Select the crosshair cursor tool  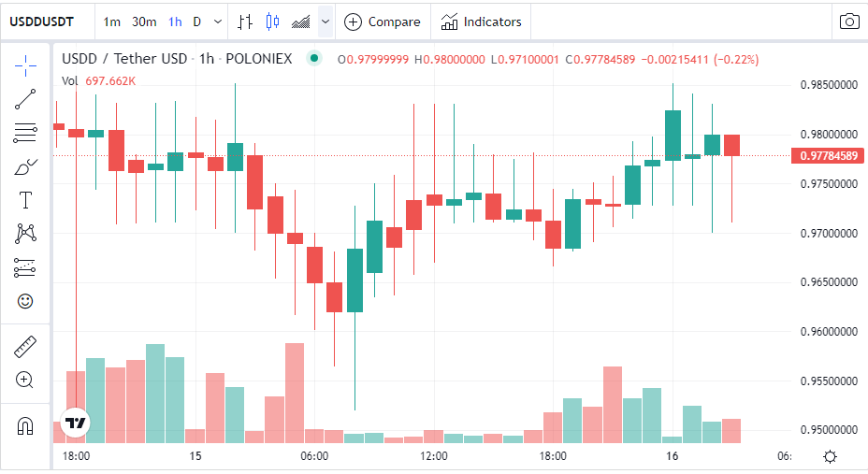(25, 65)
